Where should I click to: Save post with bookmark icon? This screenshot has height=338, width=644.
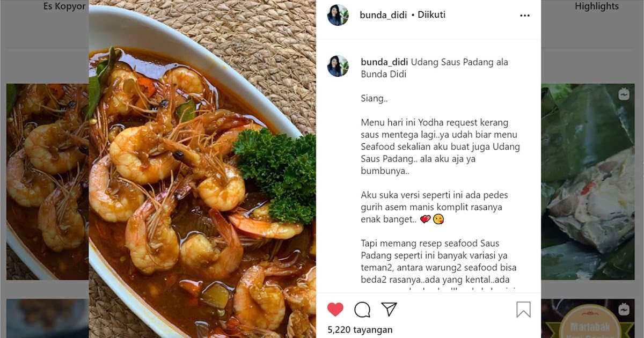(x=523, y=310)
